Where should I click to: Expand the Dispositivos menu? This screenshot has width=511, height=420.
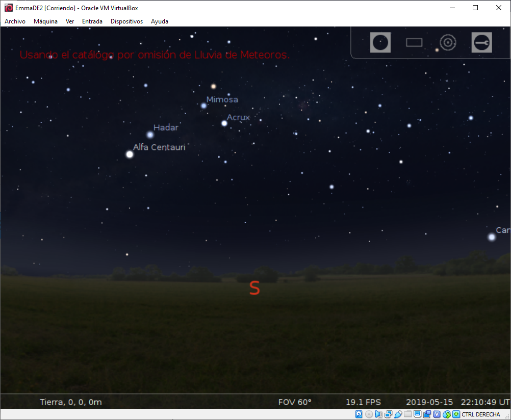tap(126, 21)
